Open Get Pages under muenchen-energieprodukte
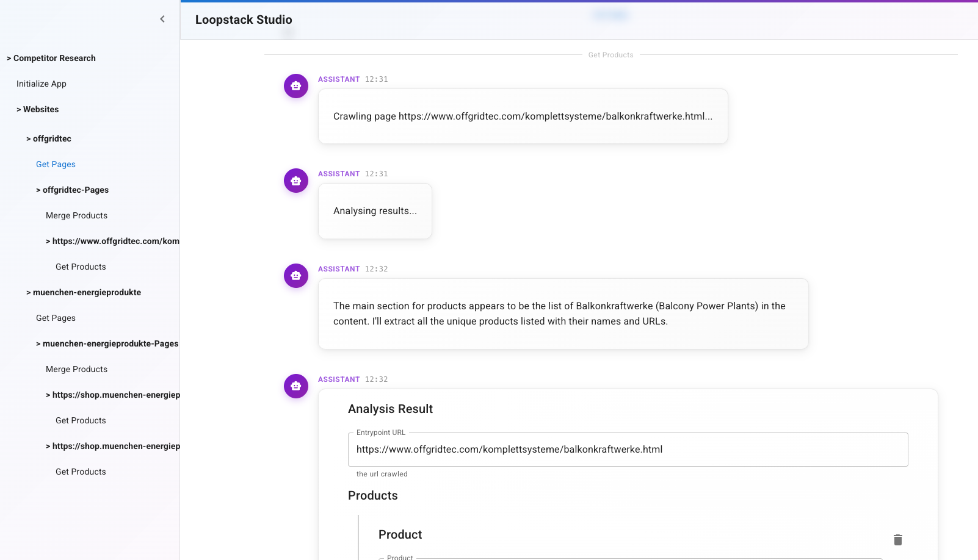 (x=56, y=318)
